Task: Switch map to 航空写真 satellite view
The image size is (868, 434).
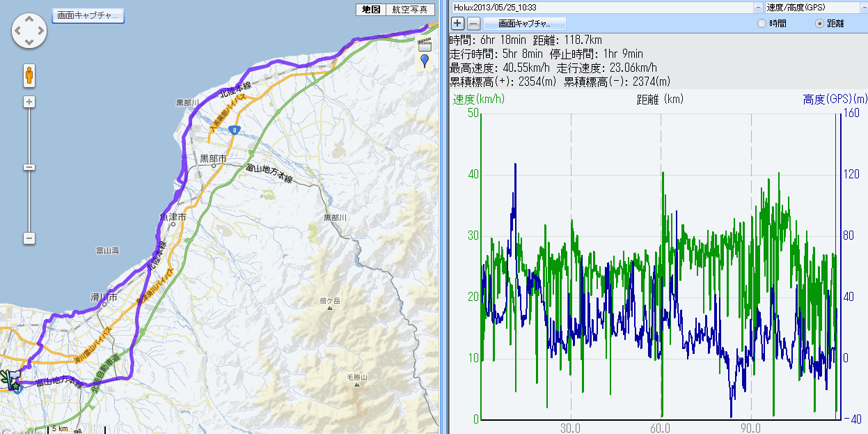Action: point(409,10)
